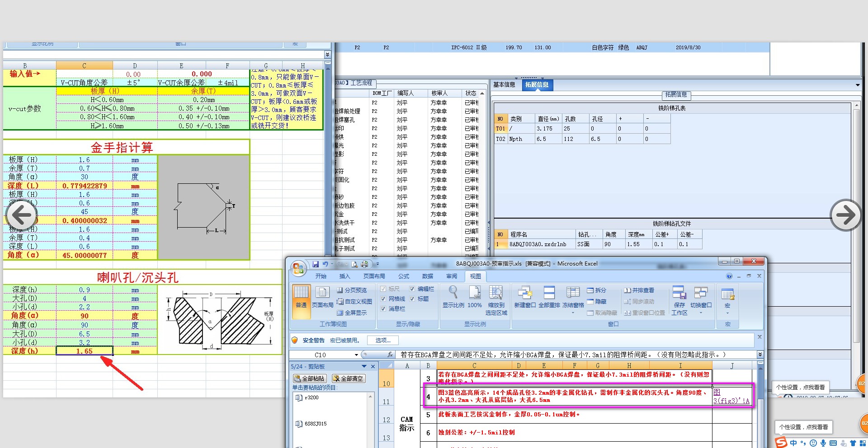Open the 拓展信息 panel dropdown arrow
Image resolution: width=868 pixels, height=448 pixels.
click(x=858, y=85)
